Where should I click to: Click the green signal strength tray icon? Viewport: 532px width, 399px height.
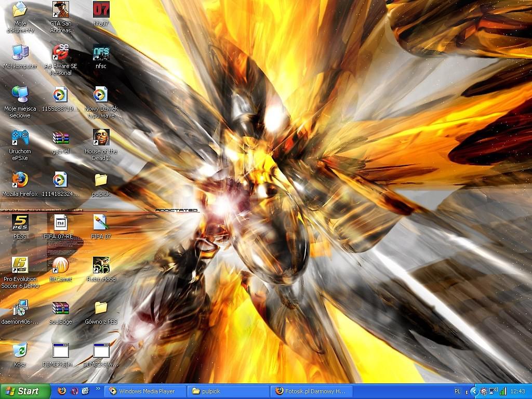tap(503, 391)
